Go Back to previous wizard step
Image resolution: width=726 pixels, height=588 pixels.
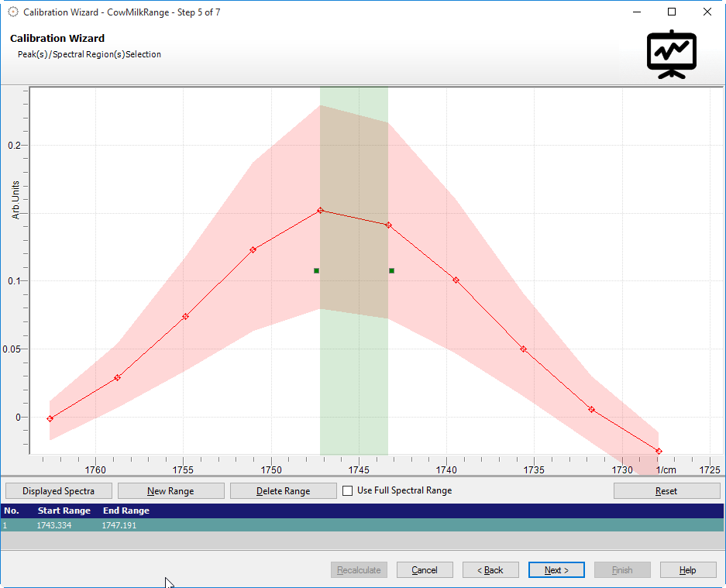[490, 570]
